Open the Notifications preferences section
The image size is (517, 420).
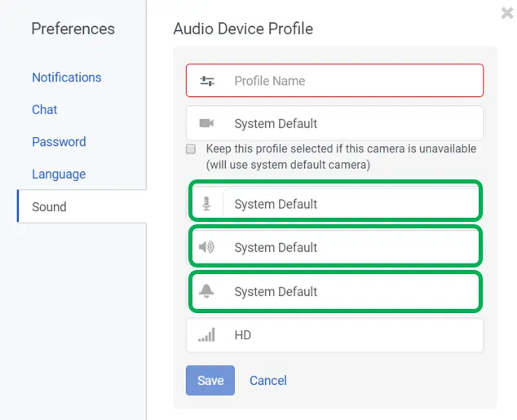click(x=67, y=77)
